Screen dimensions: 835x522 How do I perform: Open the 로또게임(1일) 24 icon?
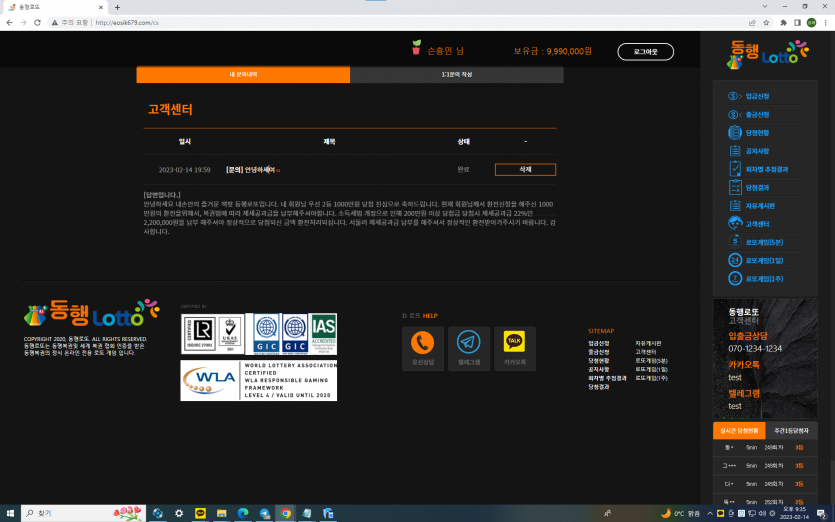735,260
